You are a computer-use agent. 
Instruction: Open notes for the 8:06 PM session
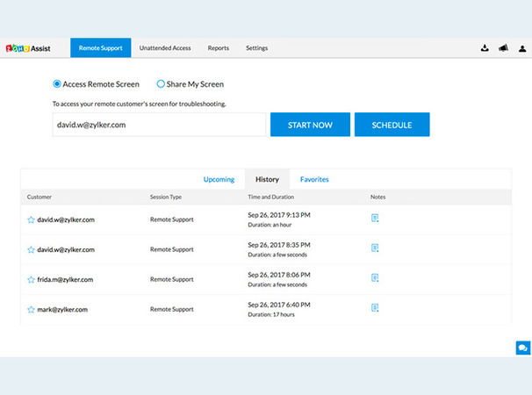(375, 277)
